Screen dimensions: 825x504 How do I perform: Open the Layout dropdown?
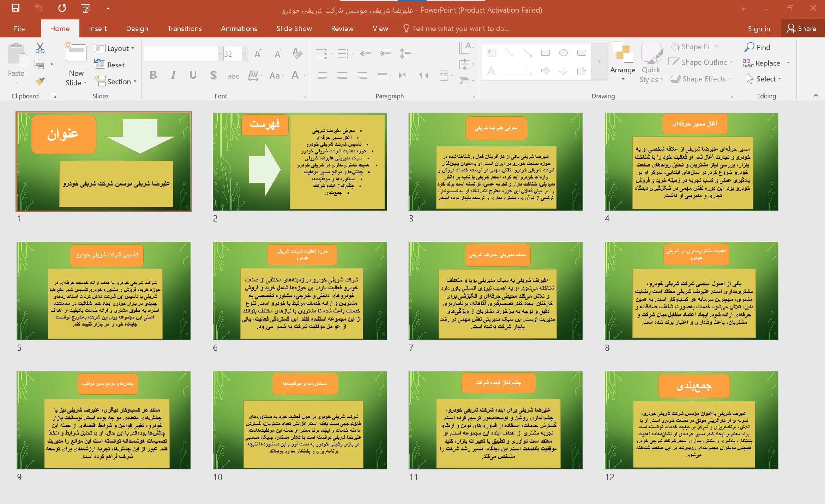[x=115, y=48]
